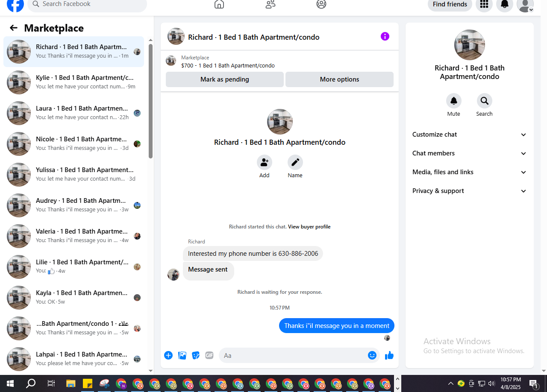
Task: Open the Facebook menu grid icon
Action: (x=484, y=4)
